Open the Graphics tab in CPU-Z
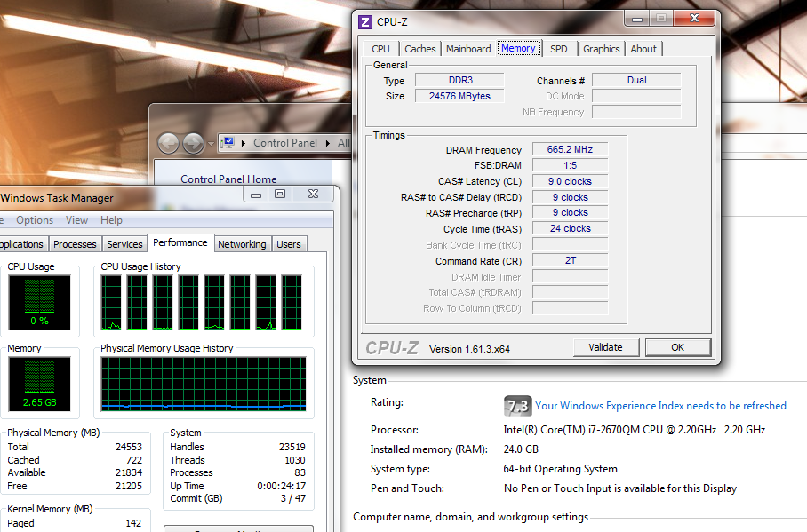This screenshot has height=532, width=807. point(601,49)
